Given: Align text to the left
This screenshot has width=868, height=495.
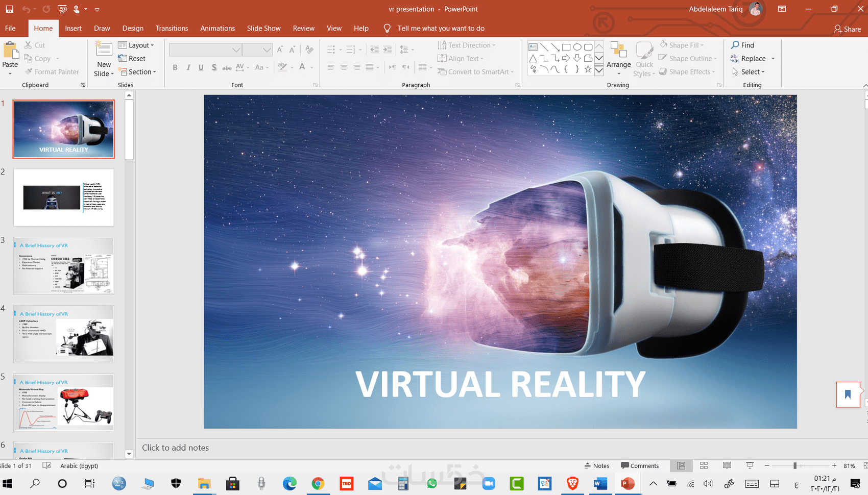Looking at the screenshot, I should point(331,67).
